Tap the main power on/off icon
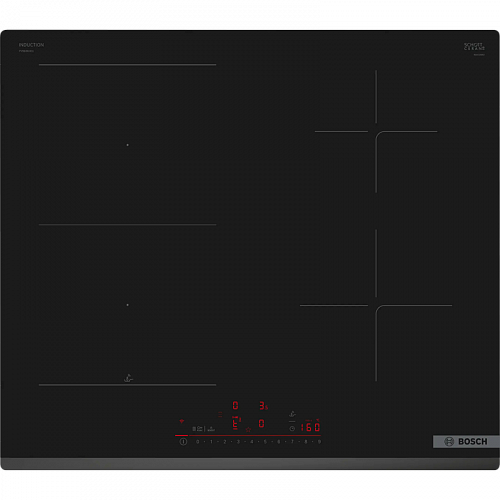 [x=183, y=442]
